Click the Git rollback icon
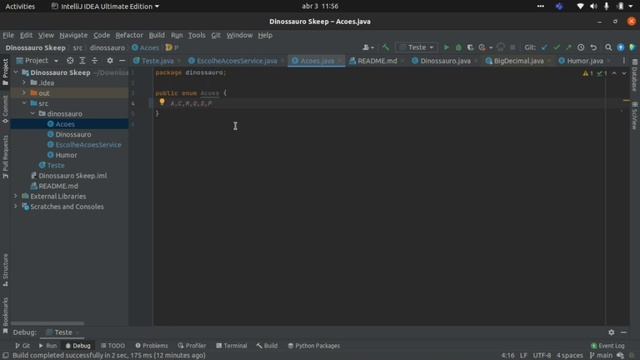 593,47
